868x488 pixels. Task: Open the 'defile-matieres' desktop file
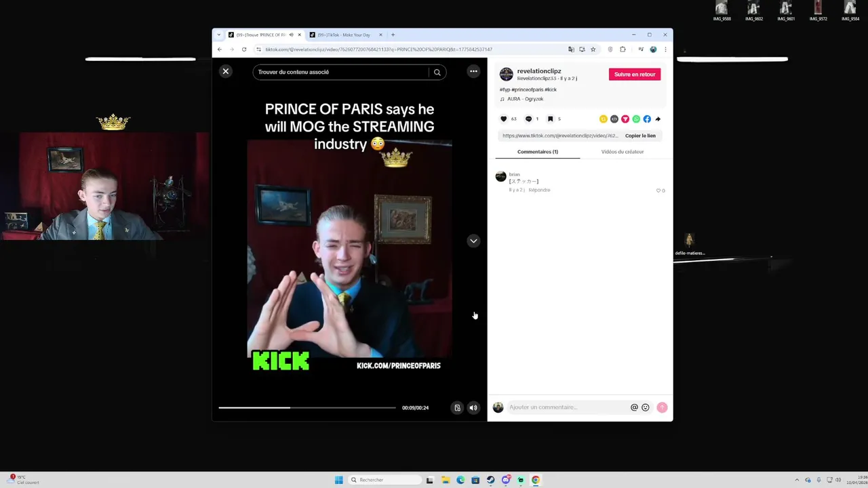tap(690, 245)
